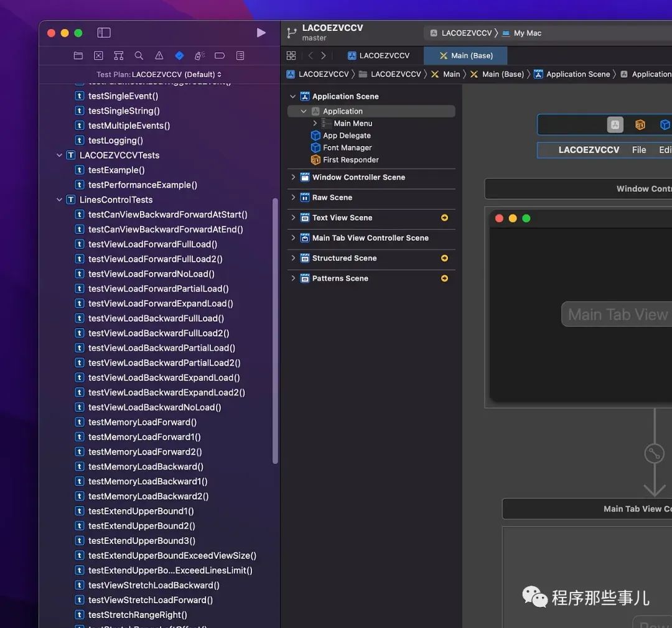Image resolution: width=672 pixels, height=628 pixels.
Task: Expand the Raw Scene
Action: pyautogui.click(x=293, y=197)
